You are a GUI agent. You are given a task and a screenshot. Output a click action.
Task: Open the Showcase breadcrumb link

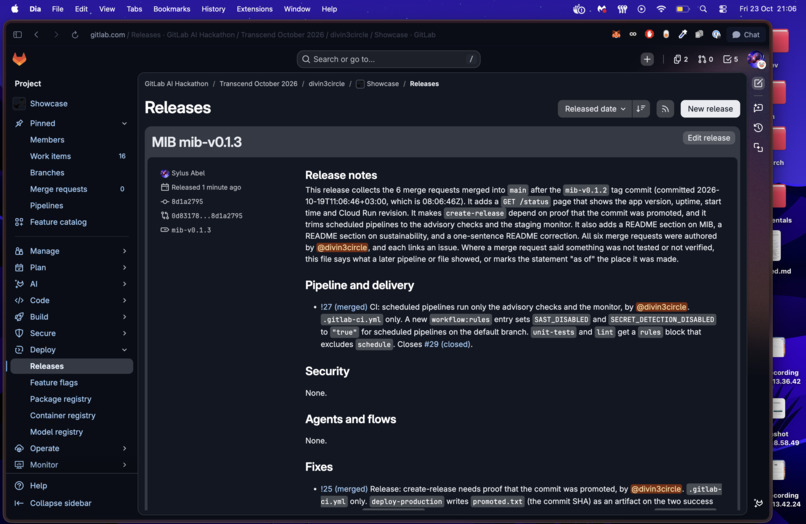pos(382,84)
